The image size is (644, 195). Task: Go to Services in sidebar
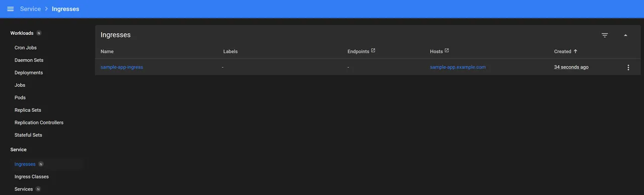point(24,189)
